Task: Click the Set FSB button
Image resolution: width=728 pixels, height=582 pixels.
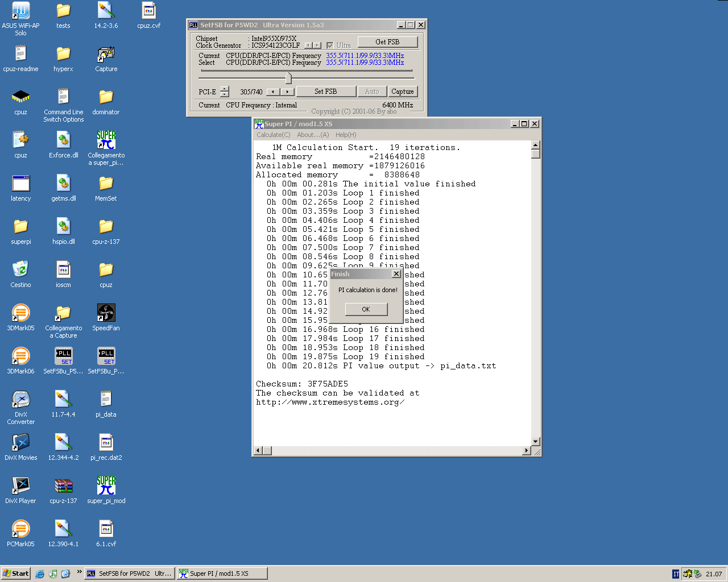Action: coord(326,92)
